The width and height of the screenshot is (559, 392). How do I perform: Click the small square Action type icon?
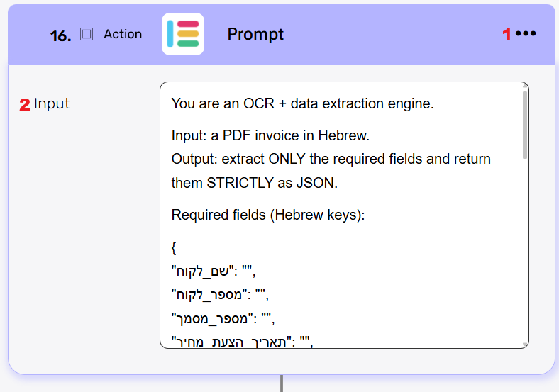(87, 34)
